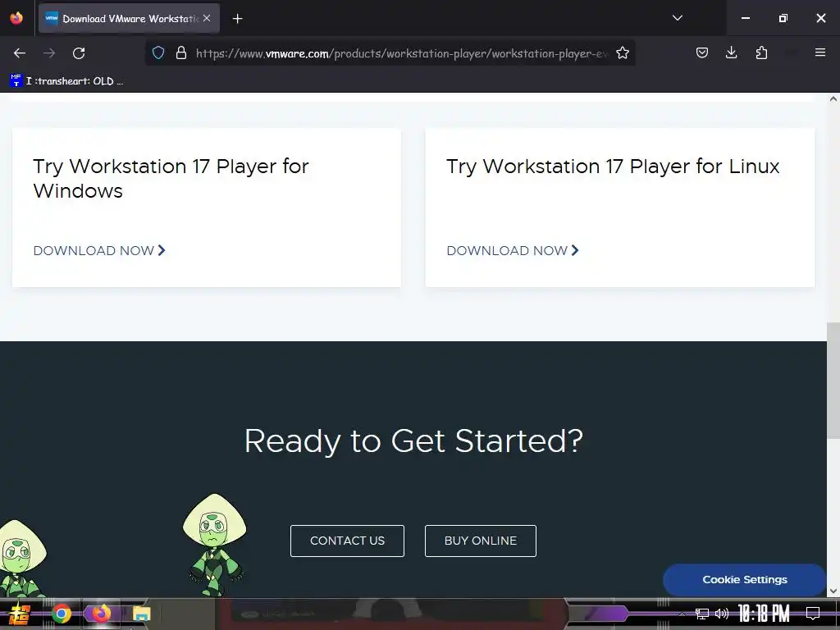Click the page vertical scrollbar thumb
Viewport: 840px width, 630px height.
tap(833, 381)
